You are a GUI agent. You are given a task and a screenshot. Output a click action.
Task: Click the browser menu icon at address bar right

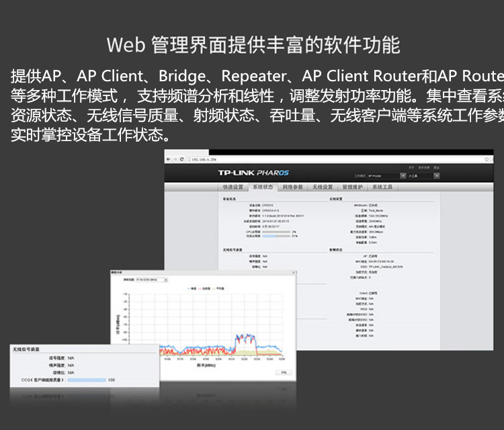coord(489,159)
